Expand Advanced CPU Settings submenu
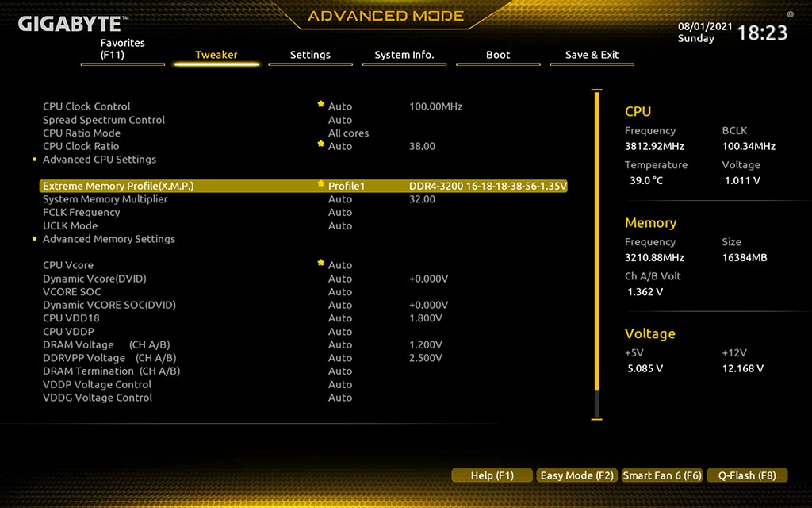 click(x=99, y=160)
